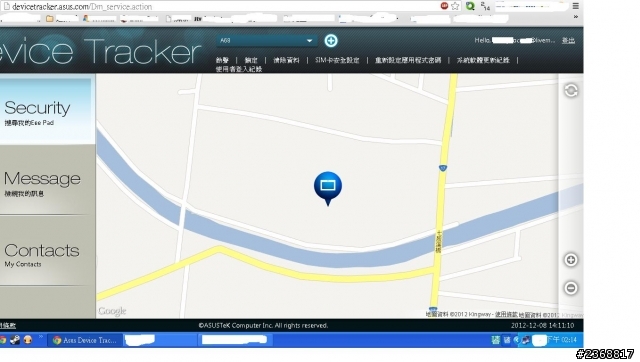
Task: Open 重新設定應用程式密碼 menu item
Action: [408, 60]
